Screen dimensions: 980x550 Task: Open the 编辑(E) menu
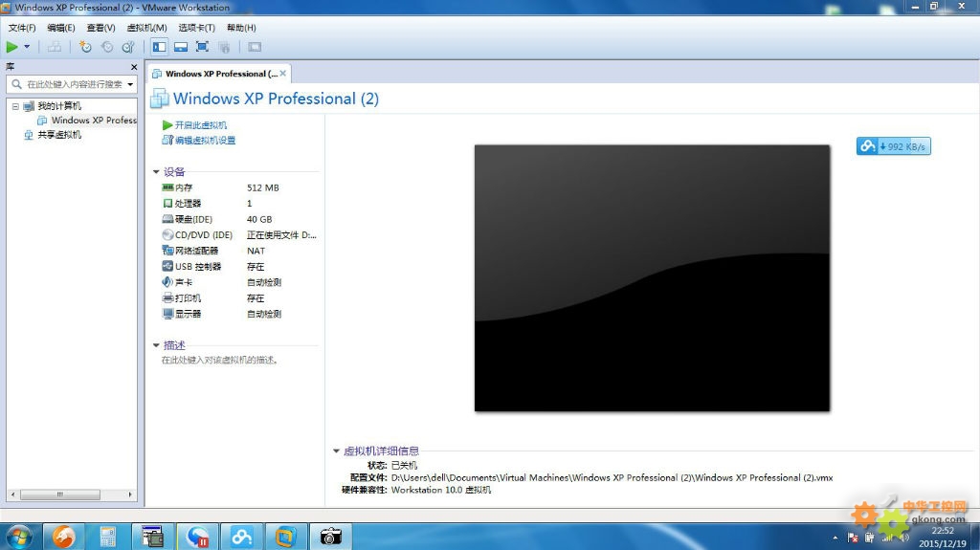tap(60, 28)
